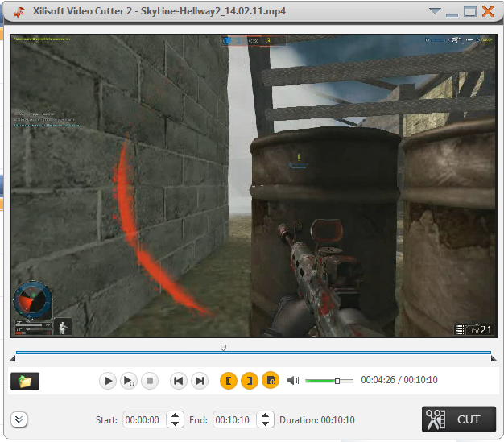The image size is (504, 442).
Task: Mute the audio via speaker icon
Action: coord(293,381)
